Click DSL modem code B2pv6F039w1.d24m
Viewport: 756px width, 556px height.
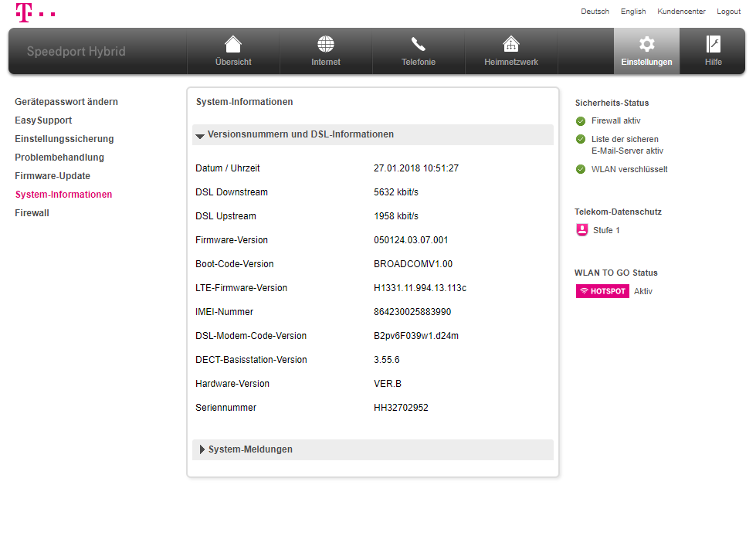(416, 336)
